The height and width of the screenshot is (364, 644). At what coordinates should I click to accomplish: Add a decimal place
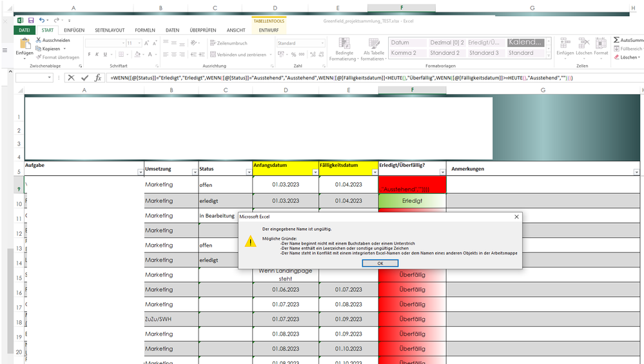tap(313, 54)
